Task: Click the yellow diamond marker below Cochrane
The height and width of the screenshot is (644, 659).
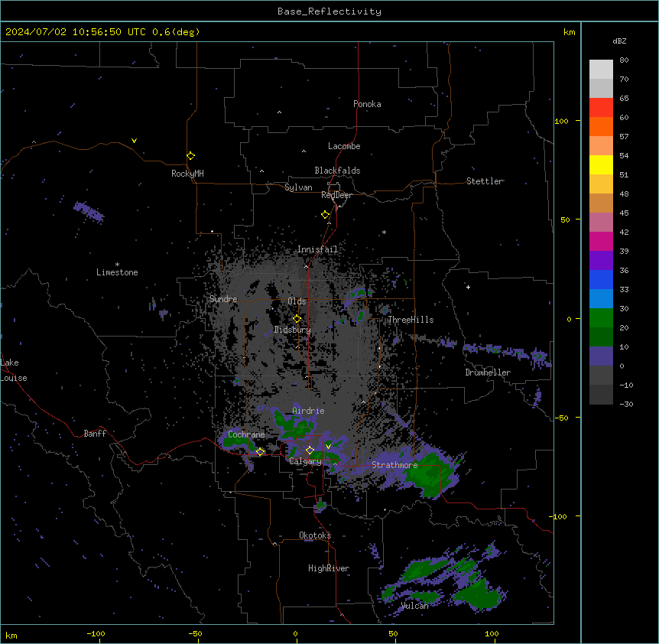Action: point(260,451)
